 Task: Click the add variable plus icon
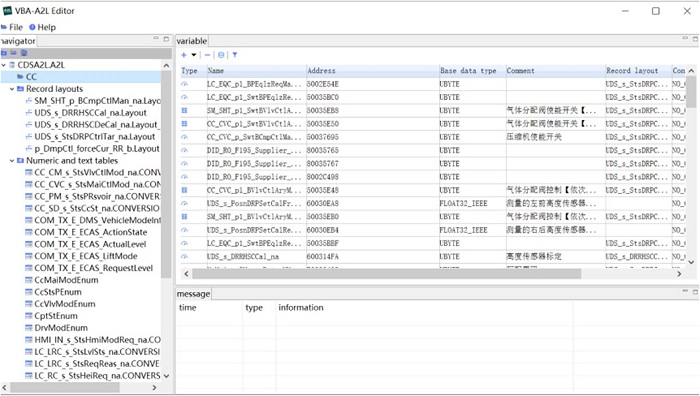[183, 55]
